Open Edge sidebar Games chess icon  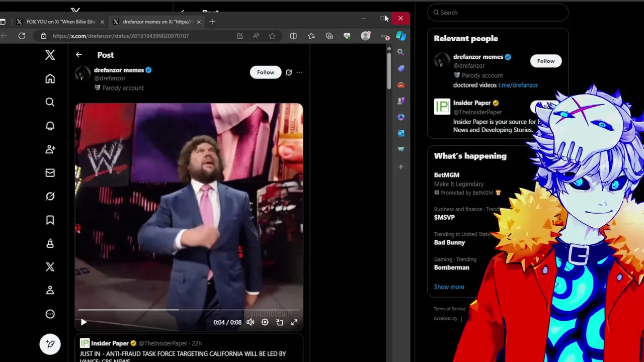click(400, 101)
